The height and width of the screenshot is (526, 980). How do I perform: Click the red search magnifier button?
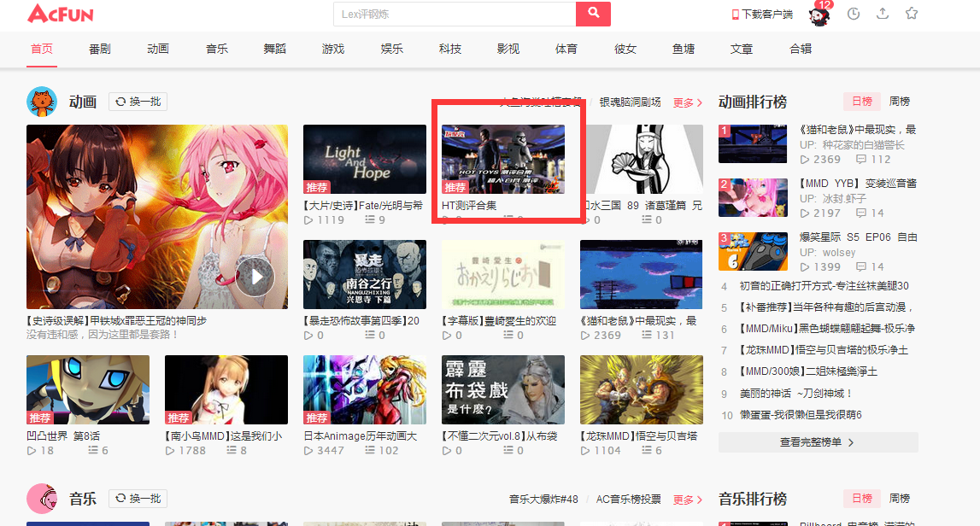tap(593, 14)
